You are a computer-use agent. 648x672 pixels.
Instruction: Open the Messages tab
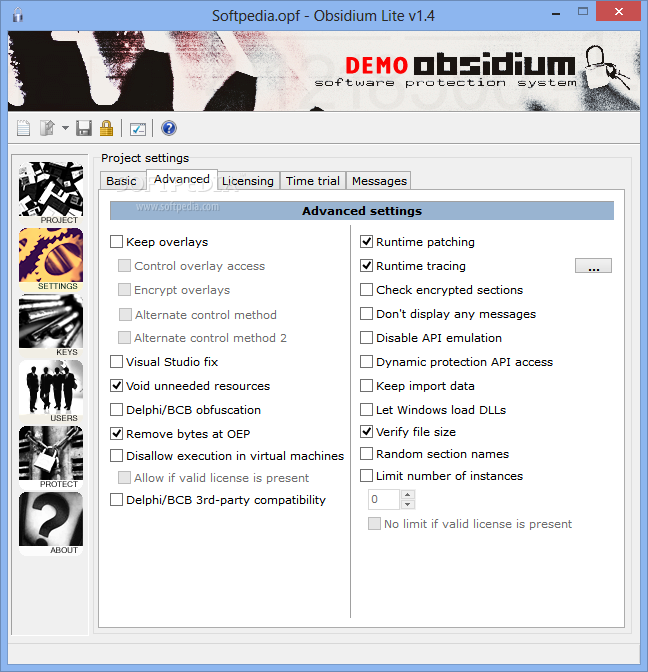[379, 181]
